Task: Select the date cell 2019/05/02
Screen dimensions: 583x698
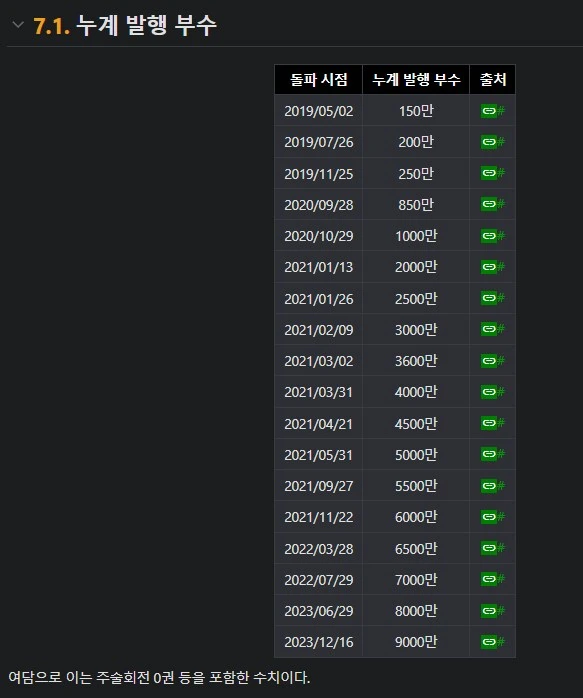Action: click(x=319, y=110)
